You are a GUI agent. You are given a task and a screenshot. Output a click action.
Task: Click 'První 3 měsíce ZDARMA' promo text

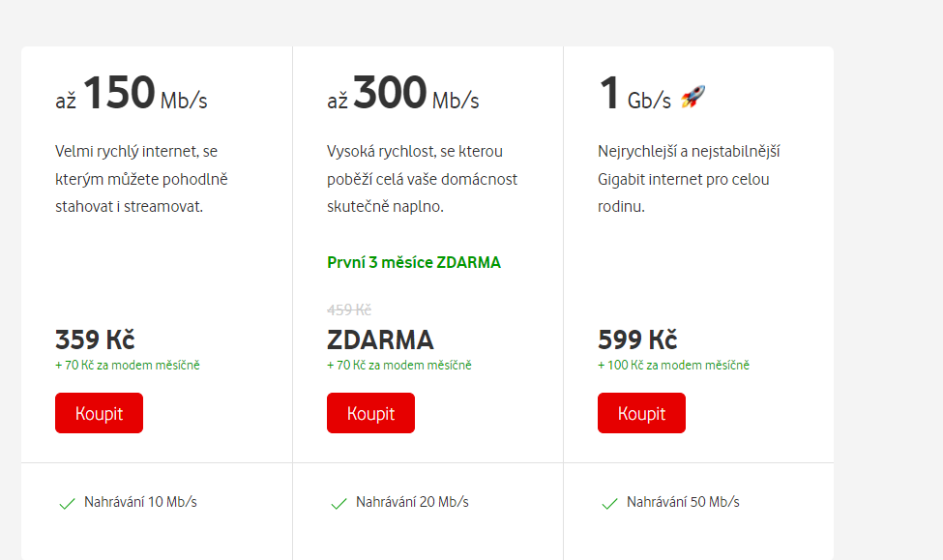tap(414, 263)
